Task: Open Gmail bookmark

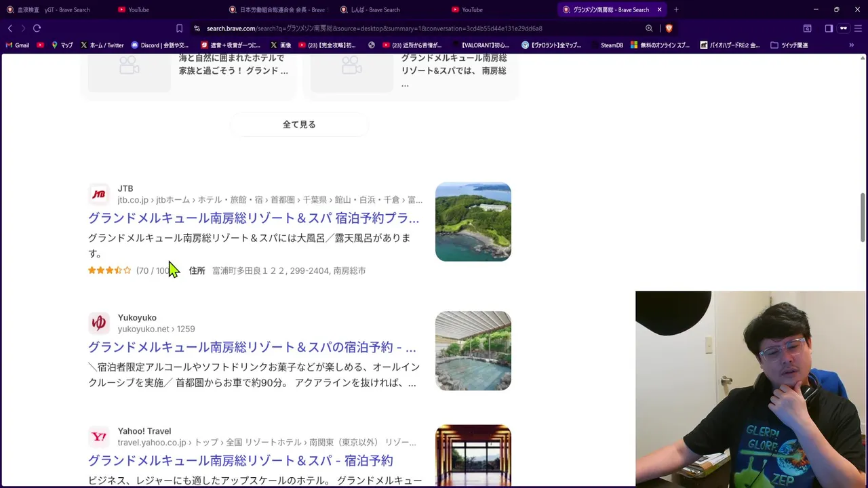Action: 18,45
